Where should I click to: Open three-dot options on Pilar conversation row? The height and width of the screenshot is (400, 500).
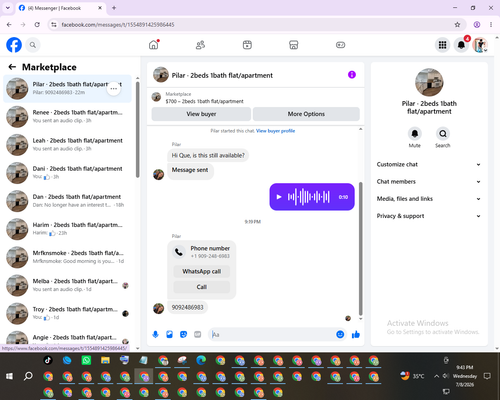tap(114, 89)
